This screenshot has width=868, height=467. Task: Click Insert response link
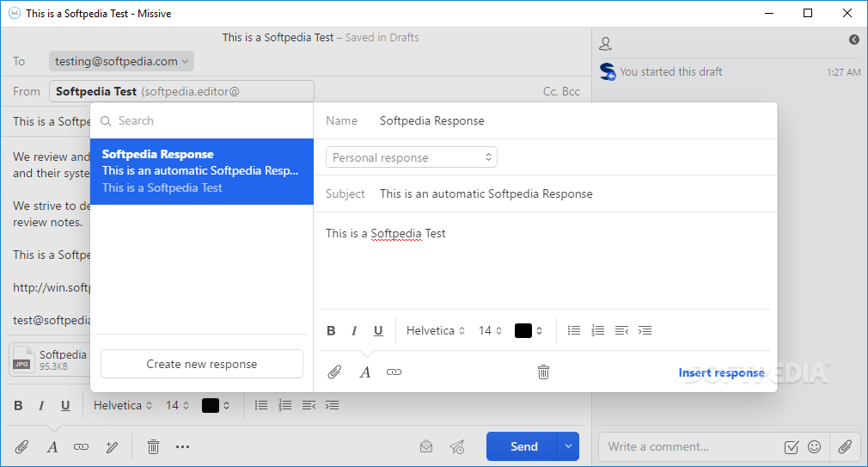[x=721, y=372]
